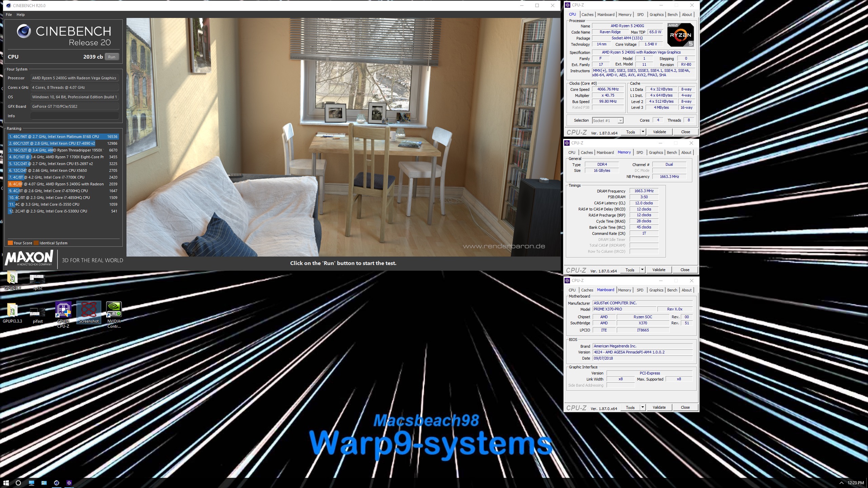Click Close in the top CPU-Z window

686,132
